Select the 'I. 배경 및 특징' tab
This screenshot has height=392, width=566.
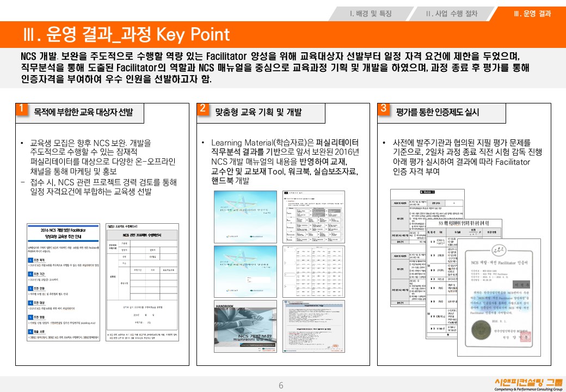point(371,14)
